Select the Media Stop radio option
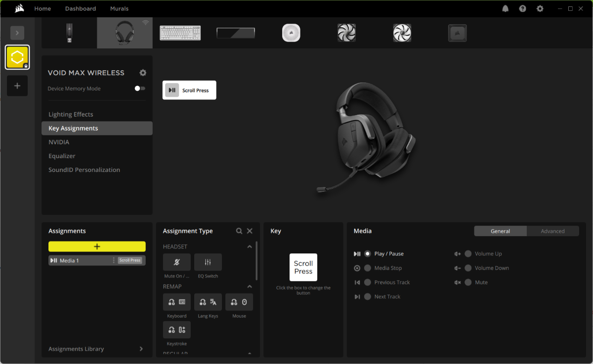The width and height of the screenshot is (593, 364). 368,268
